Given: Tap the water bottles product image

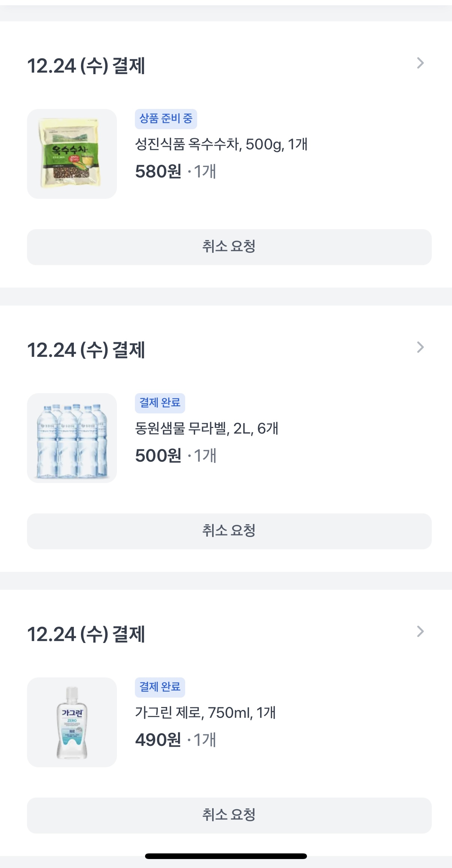Looking at the screenshot, I should pyautogui.click(x=72, y=438).
